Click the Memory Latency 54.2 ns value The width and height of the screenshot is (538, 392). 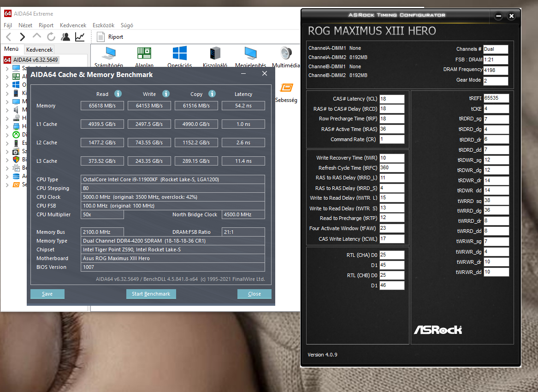pyautogui.click(x=243, y=106)
